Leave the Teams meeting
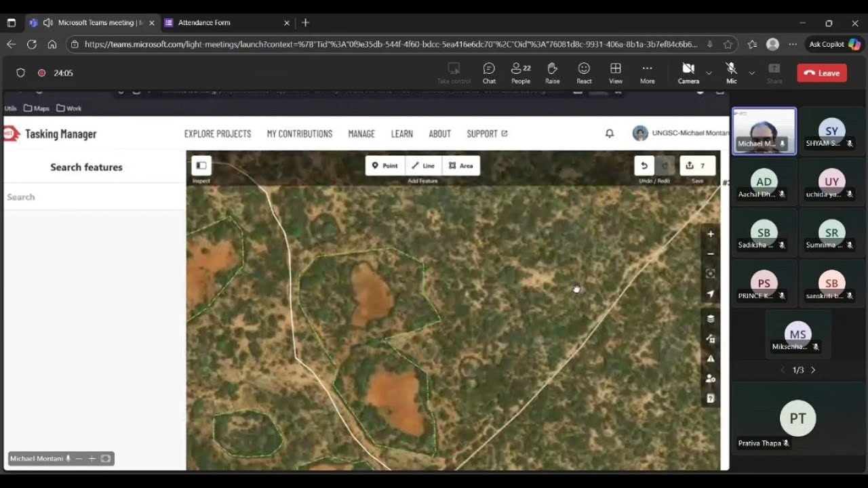 (822, 73)
